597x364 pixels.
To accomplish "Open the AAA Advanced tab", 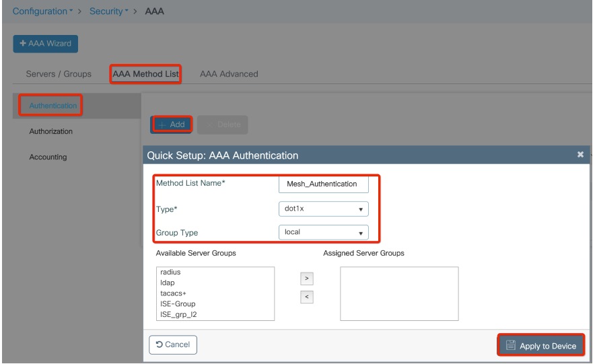I will [x=229, y=74].
